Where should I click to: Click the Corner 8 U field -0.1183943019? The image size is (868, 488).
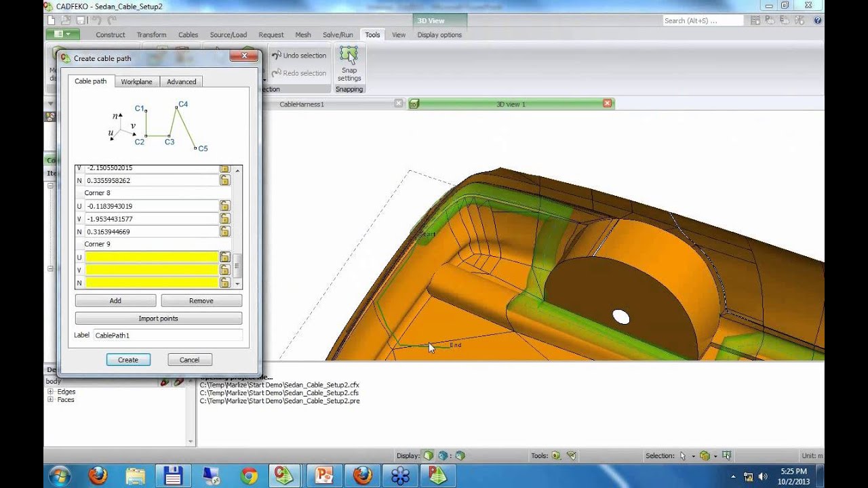point(151,206)
